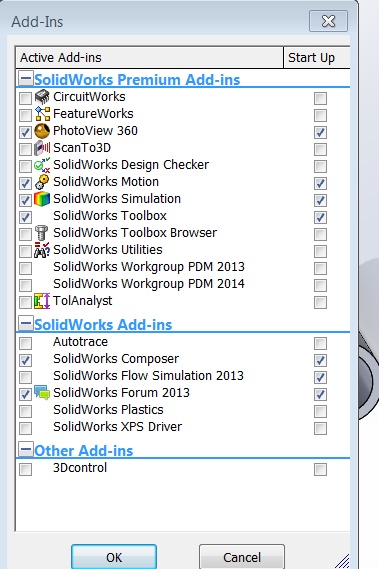The height and width of the screenshot is (569, 379).
Task: Click the dialog resize grip corner
Action: [x=342, y=561]
